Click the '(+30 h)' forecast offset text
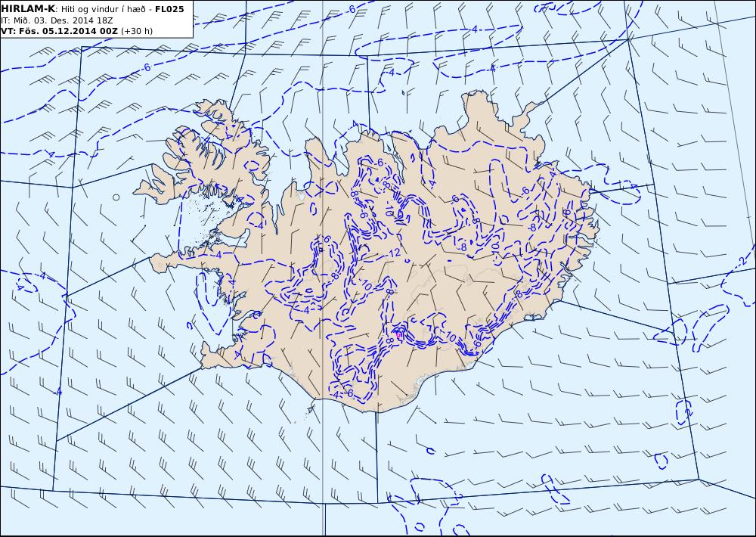 point(136,31)
